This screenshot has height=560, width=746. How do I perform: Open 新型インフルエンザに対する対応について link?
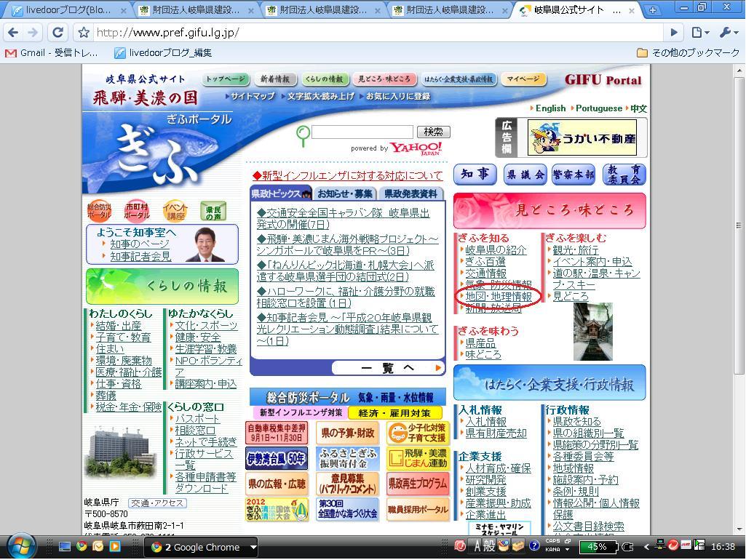tap(348, 175)
